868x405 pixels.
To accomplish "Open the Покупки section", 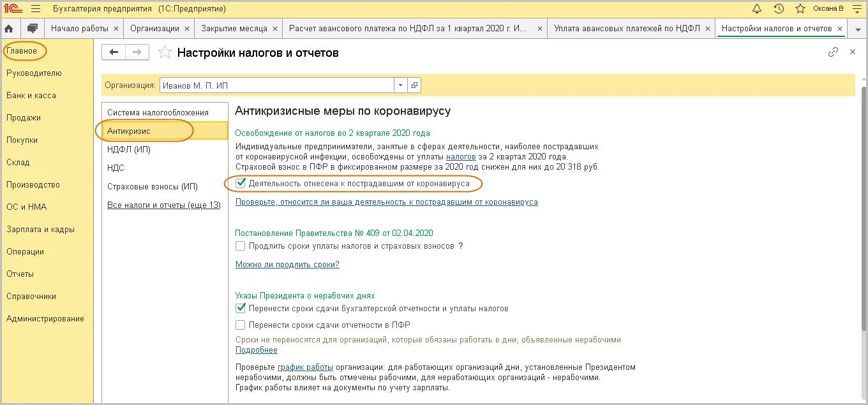I will [x=22, y=140].
